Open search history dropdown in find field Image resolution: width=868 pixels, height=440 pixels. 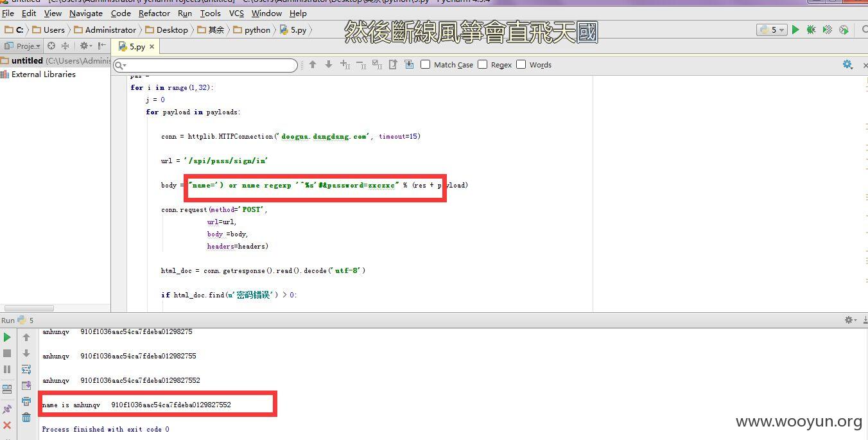coord(120,65)
